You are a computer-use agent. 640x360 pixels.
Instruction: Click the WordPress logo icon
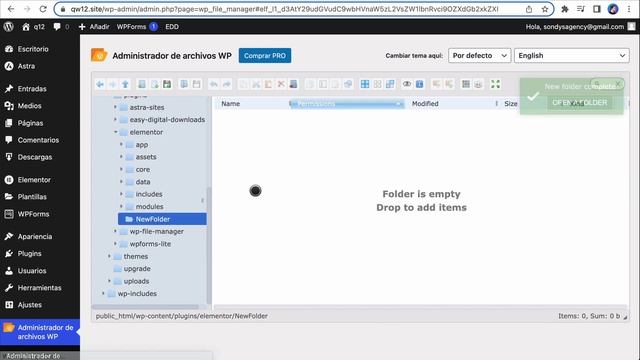click(9, 27)
